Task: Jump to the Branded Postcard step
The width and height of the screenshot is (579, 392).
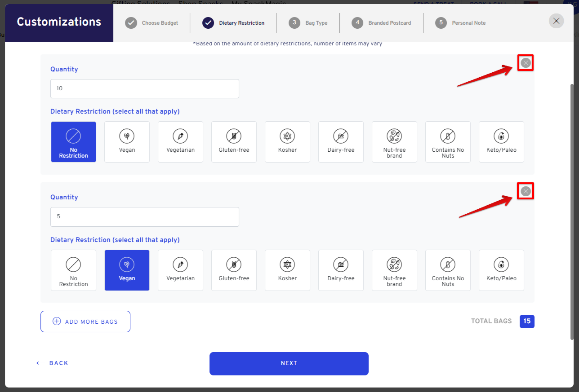Action: [382, 23]
